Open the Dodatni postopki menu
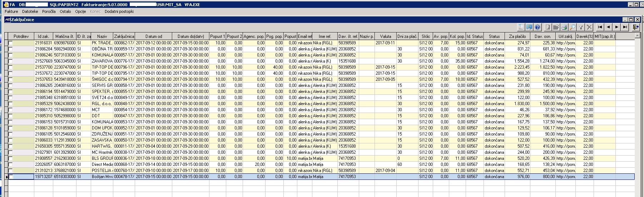 119,11
